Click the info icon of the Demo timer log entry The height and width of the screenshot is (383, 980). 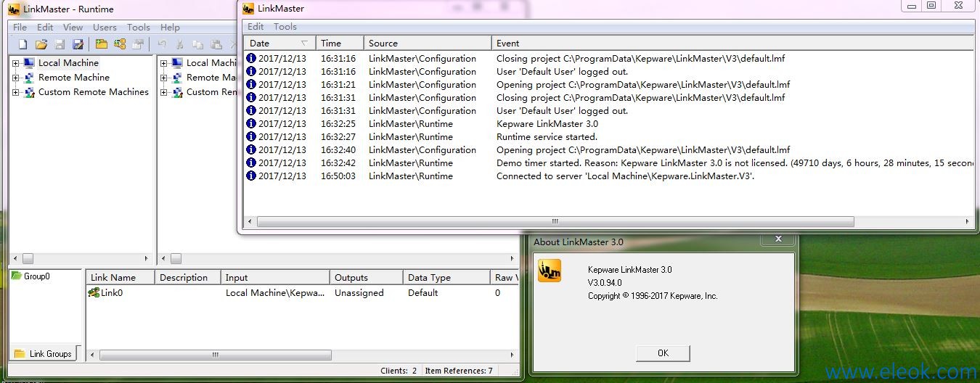pos(251,163)
